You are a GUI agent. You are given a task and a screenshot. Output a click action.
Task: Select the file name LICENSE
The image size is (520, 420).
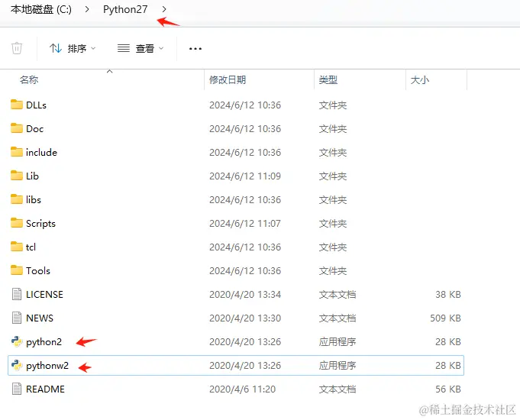44,295
